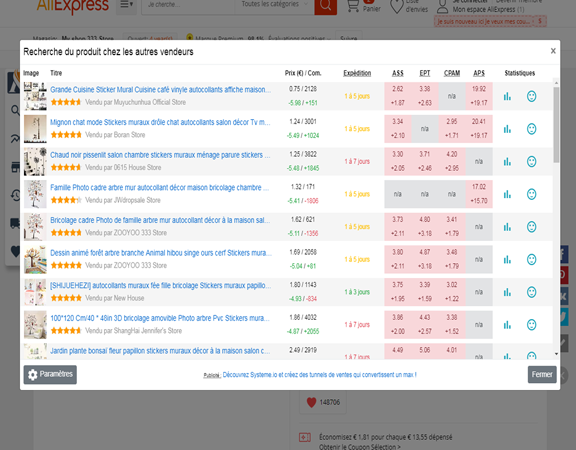Click smiley icon for Famille Photo cadre row
The width and height of the screenshot is (576, 450).
coord(531,194)
